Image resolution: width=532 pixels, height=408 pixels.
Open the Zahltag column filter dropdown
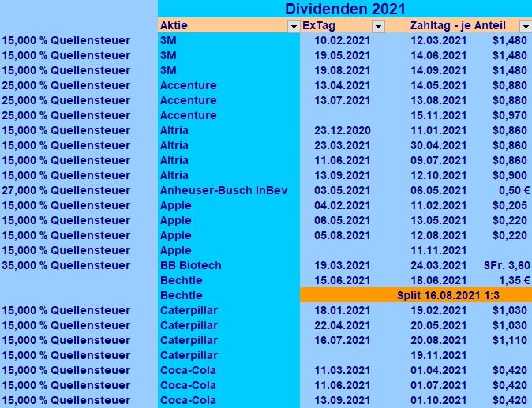(x=526, y=26)
